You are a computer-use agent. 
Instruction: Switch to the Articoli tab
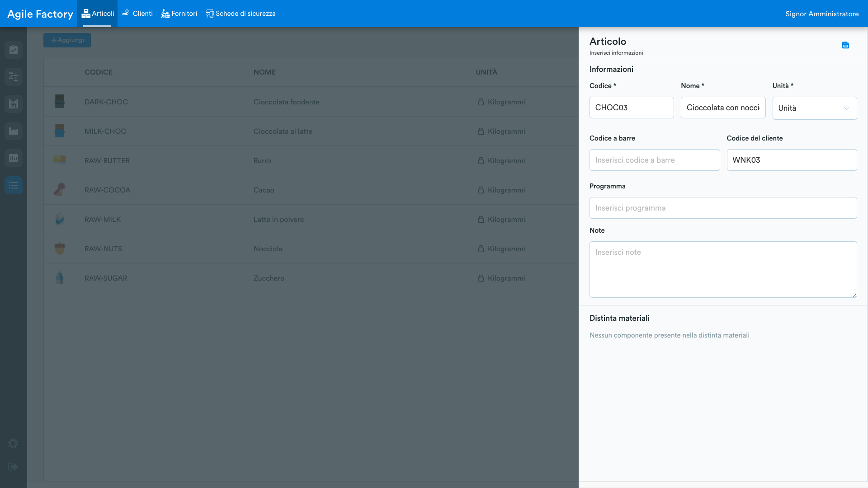coord(97,14)
